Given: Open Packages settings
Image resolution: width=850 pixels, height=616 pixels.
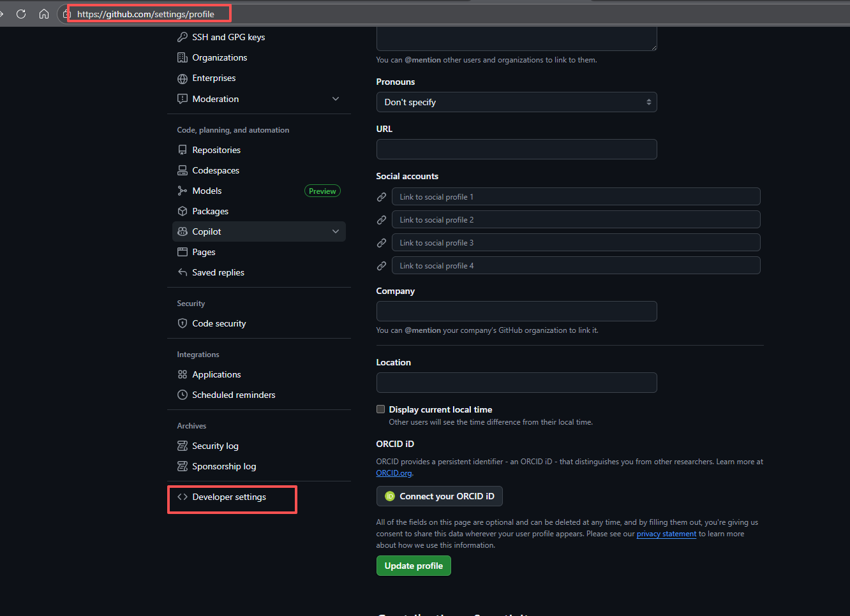Looking at the screenshot, I should (x=210, y=211).
